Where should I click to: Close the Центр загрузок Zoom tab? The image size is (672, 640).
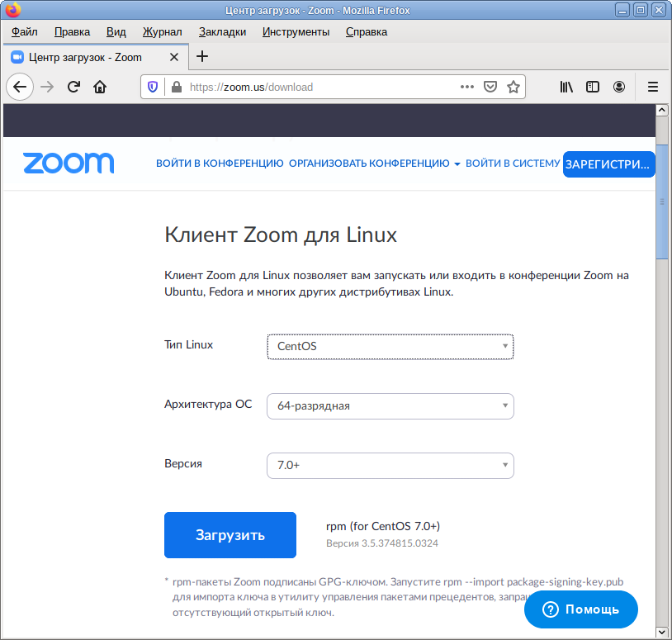click(x=174, y=57)
